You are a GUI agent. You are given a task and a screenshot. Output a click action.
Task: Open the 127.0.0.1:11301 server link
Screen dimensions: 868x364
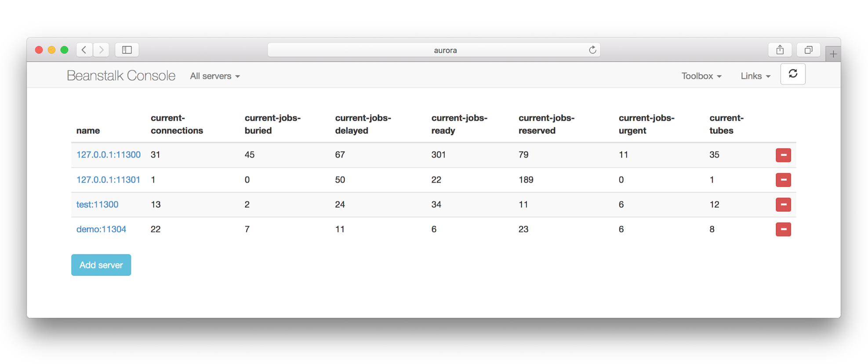(108, 180)
